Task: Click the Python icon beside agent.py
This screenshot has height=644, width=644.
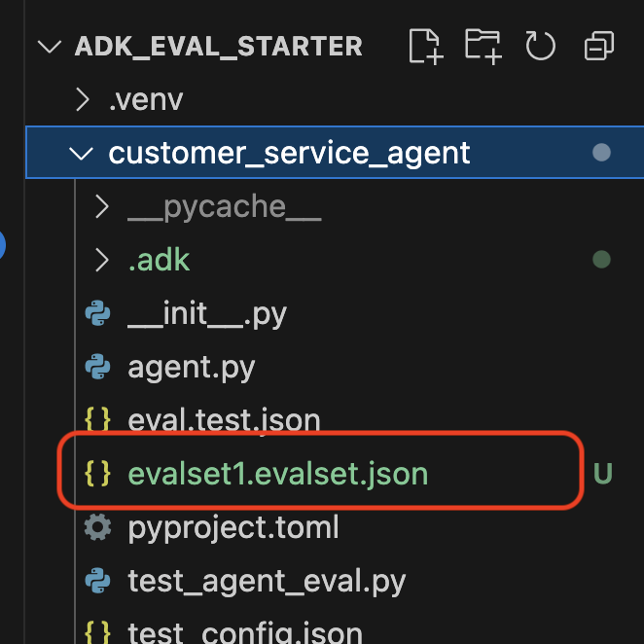Action: coord(97,367)
